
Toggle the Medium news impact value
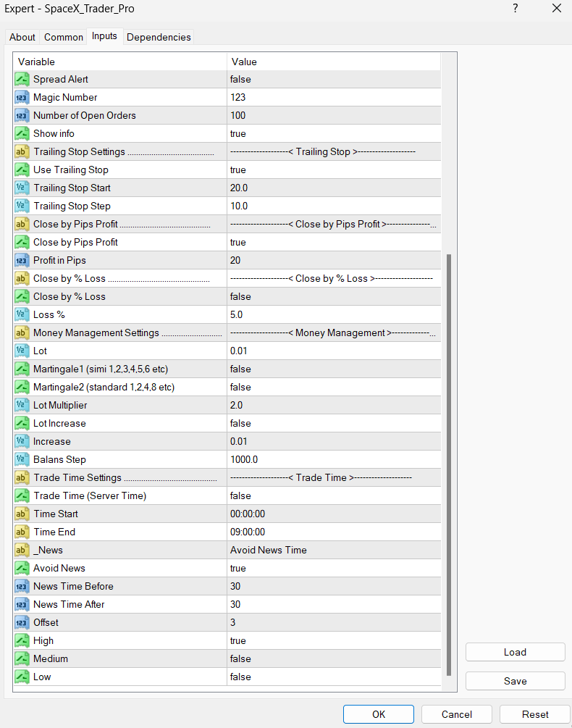333,658
